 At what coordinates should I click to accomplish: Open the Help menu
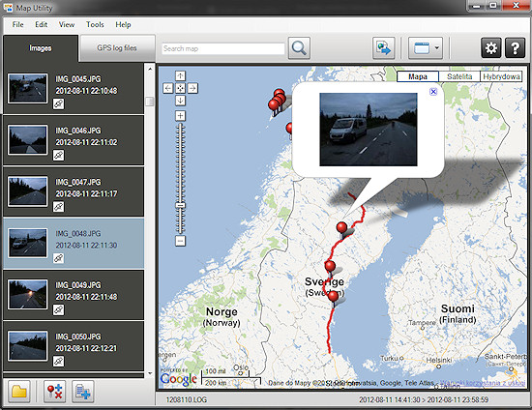point(123,24)
